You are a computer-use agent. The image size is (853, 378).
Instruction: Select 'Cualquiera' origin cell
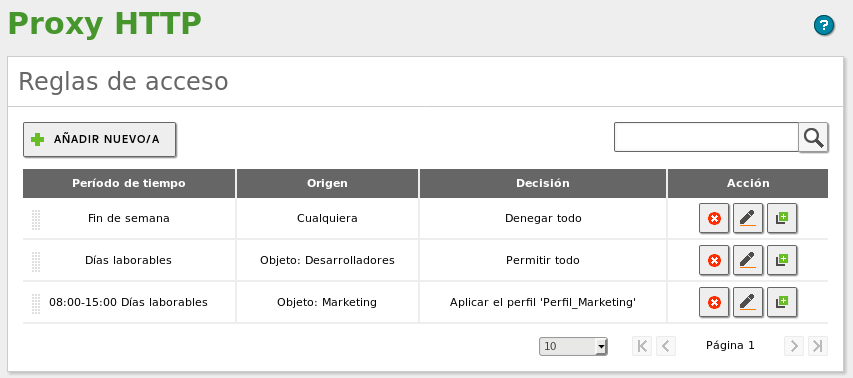pyautogui.click(x=327, y=218)
